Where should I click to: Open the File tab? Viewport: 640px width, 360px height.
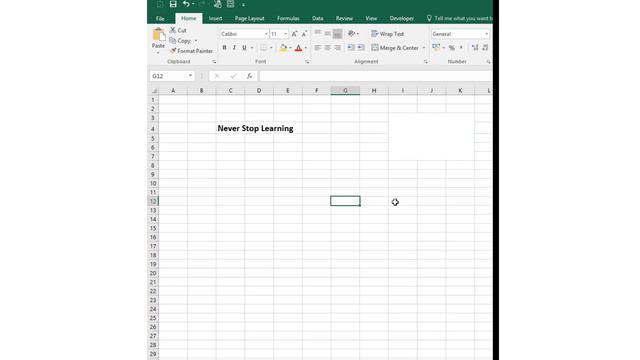pyautogui.click(x=160, y=18)
